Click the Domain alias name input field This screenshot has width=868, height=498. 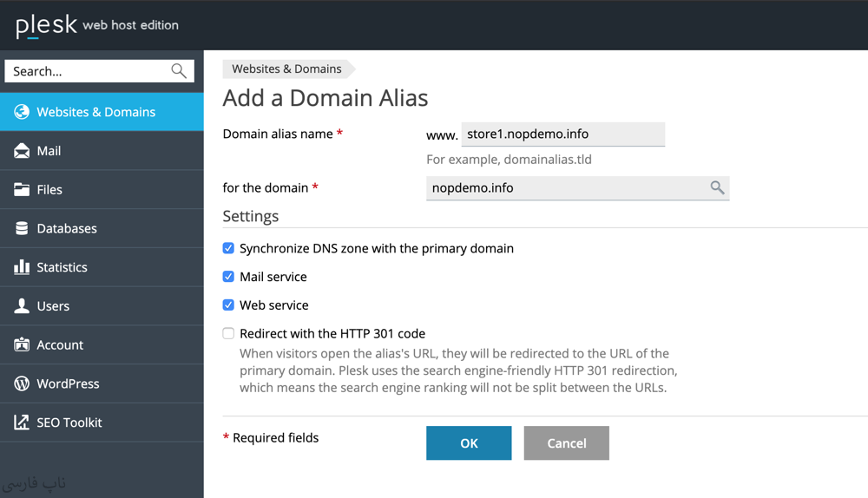click(562, 134)
